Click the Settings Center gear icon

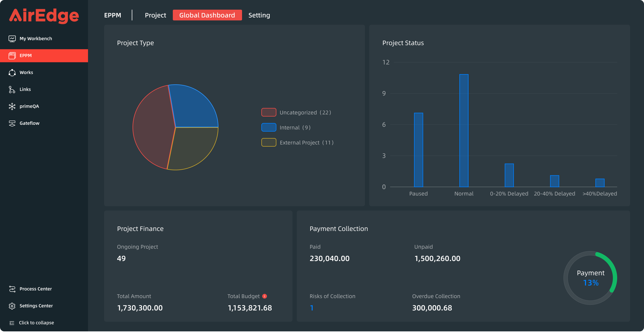[x=12, y=306]
